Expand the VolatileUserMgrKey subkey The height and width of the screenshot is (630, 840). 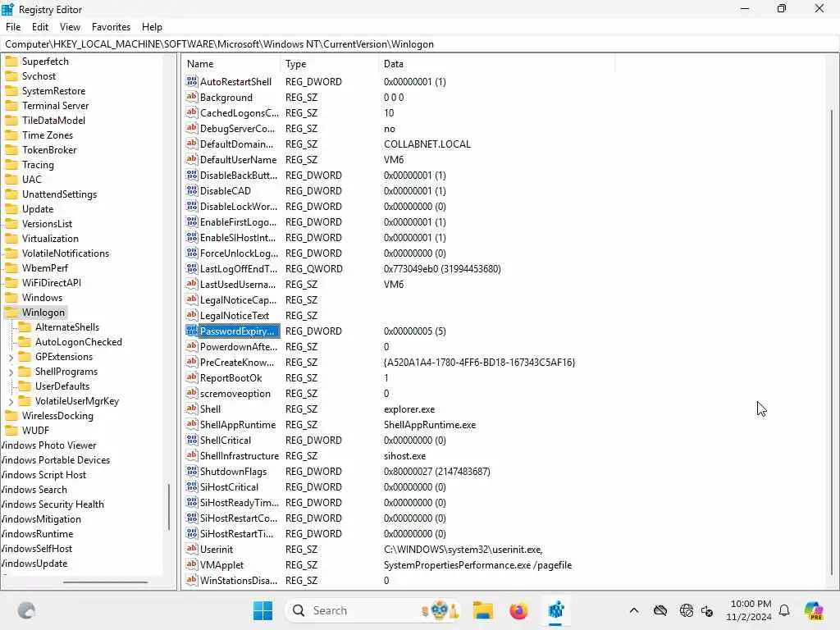[x=11, y=401]
